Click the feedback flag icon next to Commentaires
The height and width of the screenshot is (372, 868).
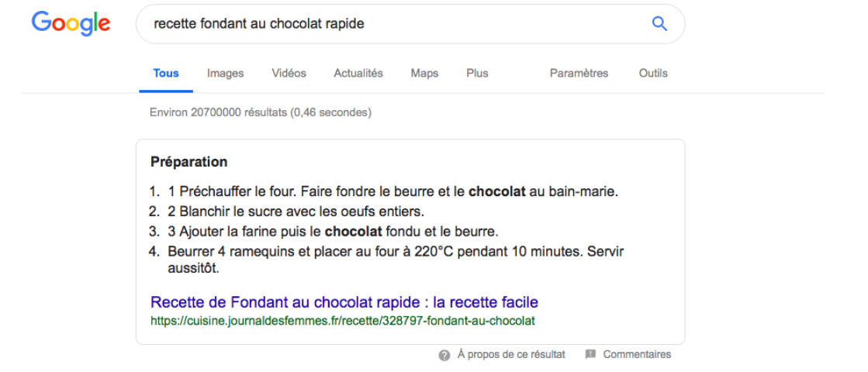coord(590,354)
